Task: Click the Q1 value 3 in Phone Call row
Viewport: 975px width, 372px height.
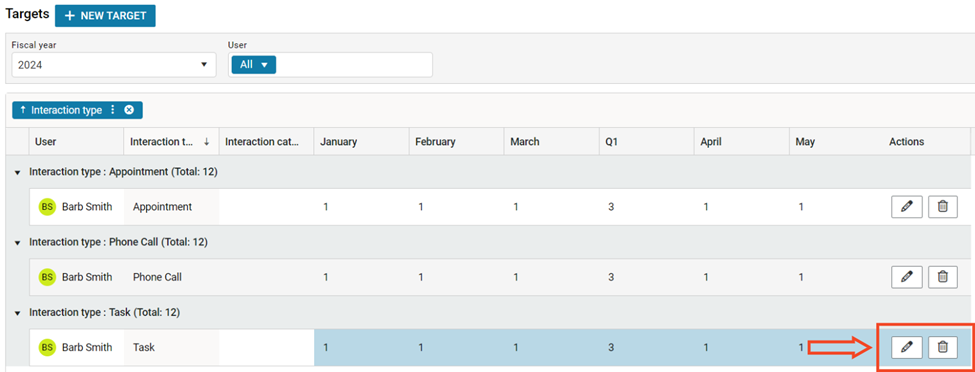Action: click(x=611, y=277)
